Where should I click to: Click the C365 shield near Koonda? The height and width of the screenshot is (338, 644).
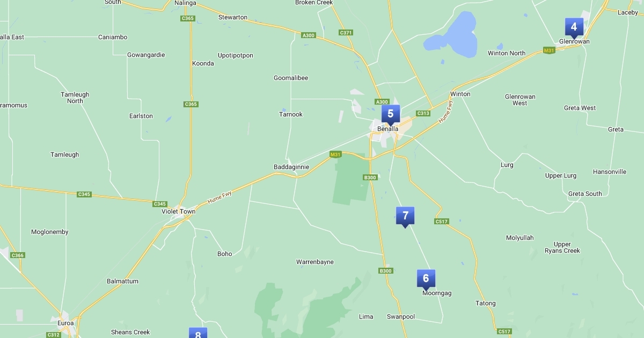coord(191,104)
